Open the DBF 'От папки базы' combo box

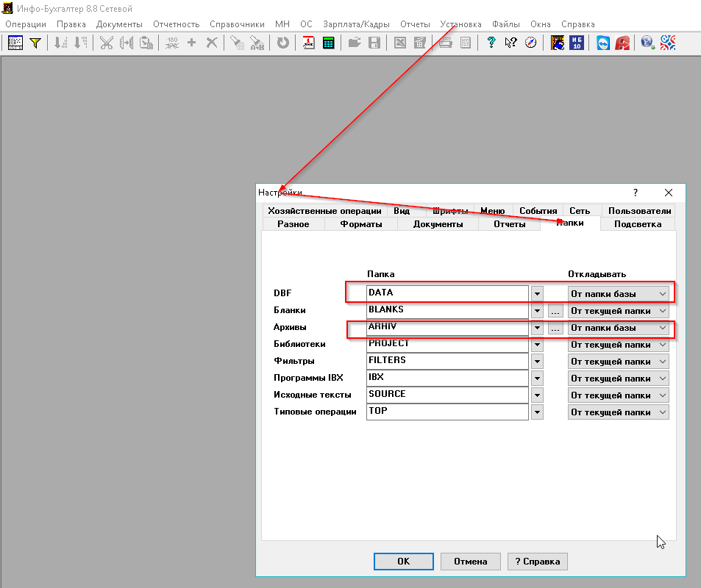pos(619,294)
